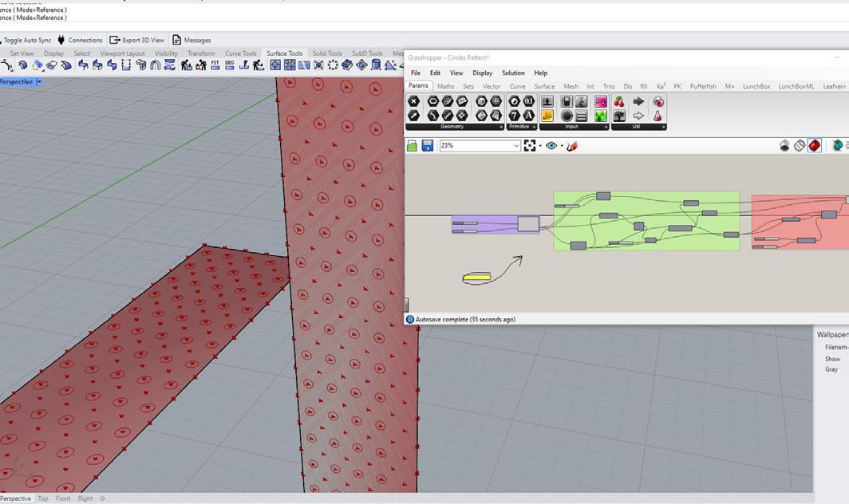Switch to the Top viewport tab

43,498
